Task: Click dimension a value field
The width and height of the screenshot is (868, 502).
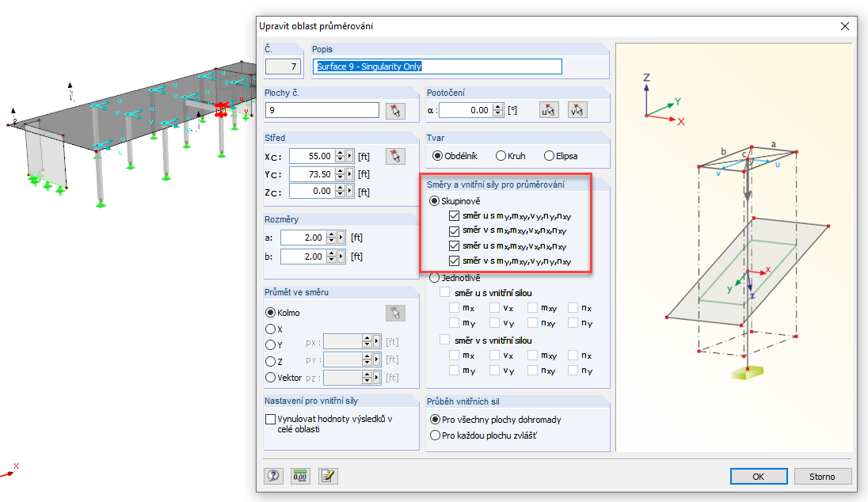Action: [x=303, y=238]
